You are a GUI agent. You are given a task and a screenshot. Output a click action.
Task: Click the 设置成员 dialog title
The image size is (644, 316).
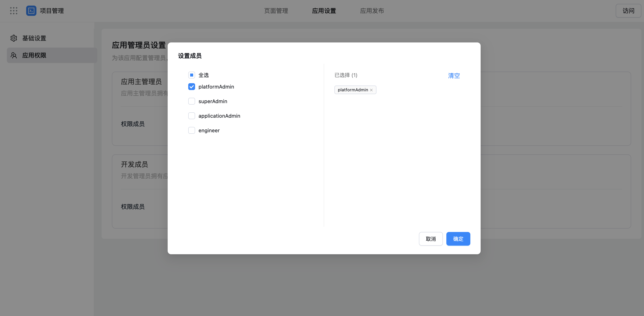190,56
